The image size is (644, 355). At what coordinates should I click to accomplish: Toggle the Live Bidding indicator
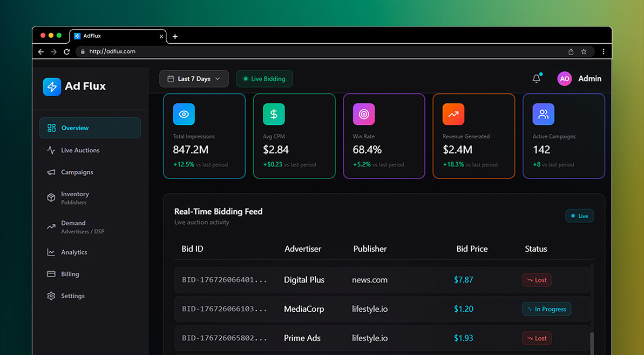point(264,78)
